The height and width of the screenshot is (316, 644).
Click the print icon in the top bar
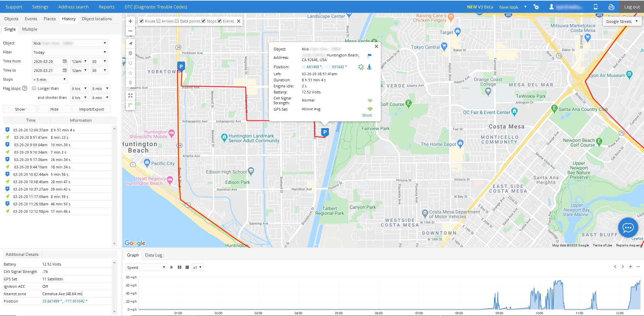(611, 7)
